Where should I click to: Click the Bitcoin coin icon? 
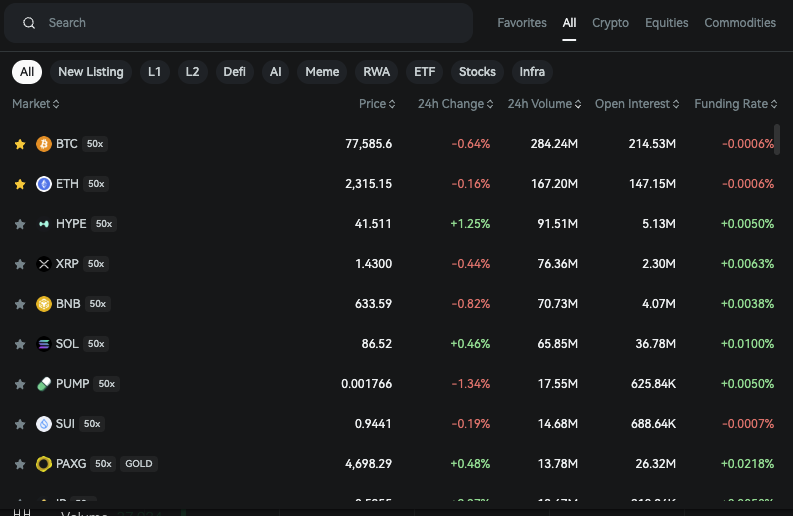tap(44, 144)
